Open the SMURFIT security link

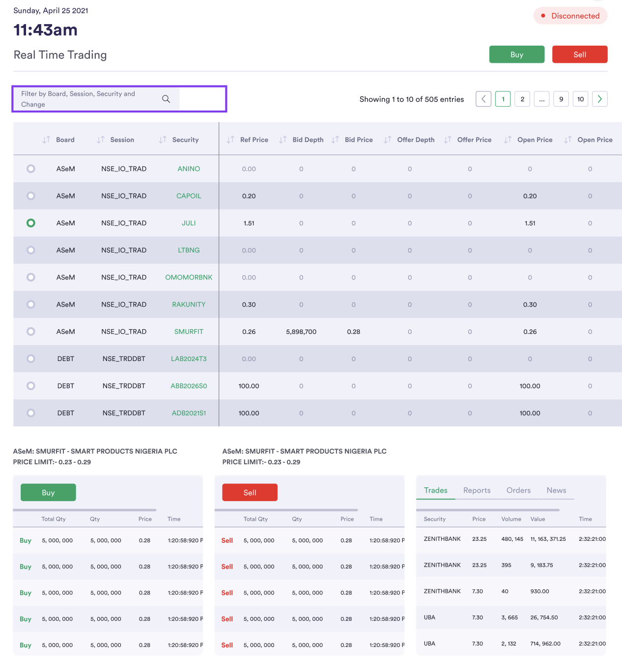point(189,331)
